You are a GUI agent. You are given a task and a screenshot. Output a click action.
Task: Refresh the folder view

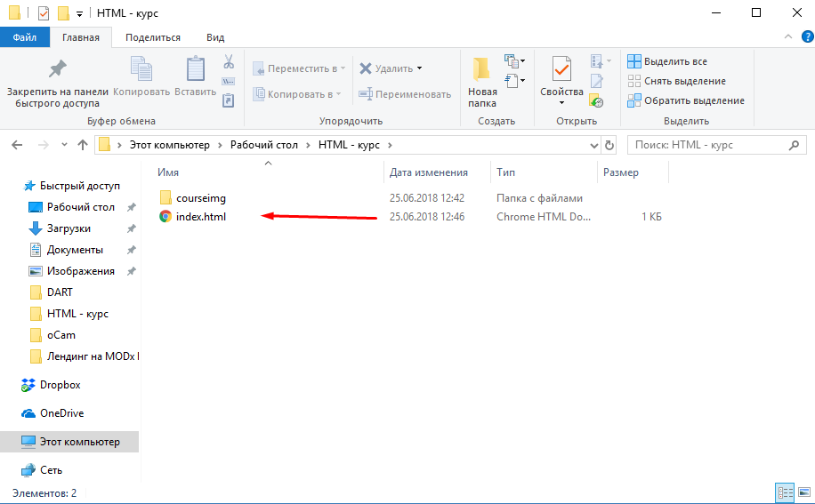click(609, 146)
